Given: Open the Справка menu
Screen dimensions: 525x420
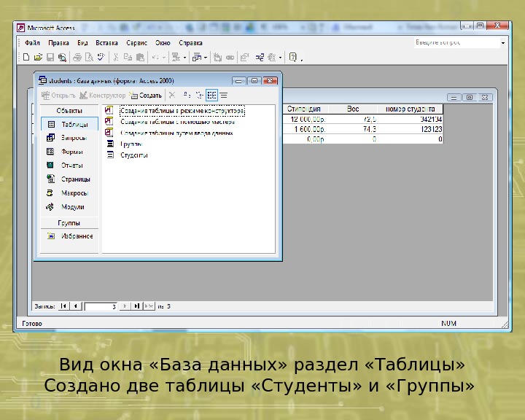Looking at the screenshot, I should coord(190,43).
